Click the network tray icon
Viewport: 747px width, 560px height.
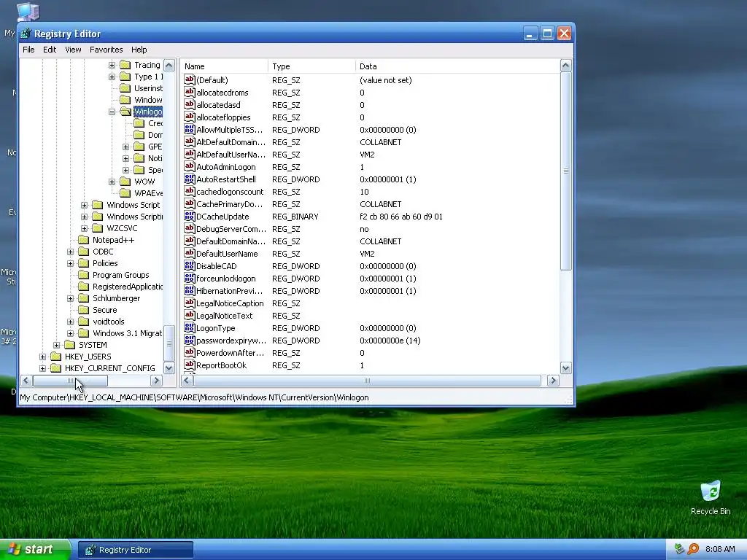click(680, 549)
